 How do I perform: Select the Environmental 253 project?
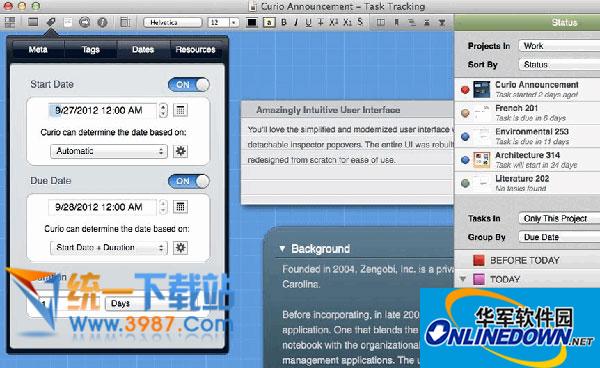point(527,137)
